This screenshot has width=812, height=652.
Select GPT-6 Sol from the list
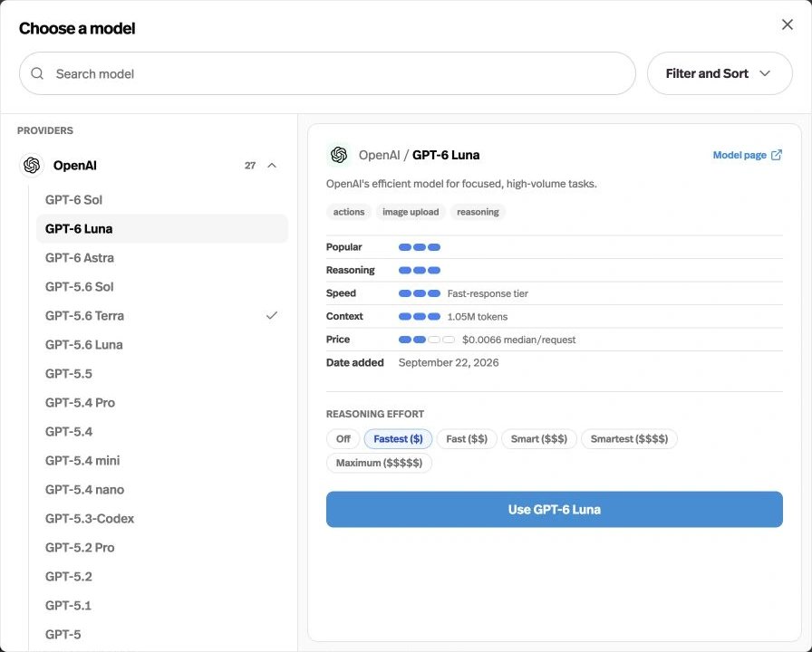tap(161, 200)
